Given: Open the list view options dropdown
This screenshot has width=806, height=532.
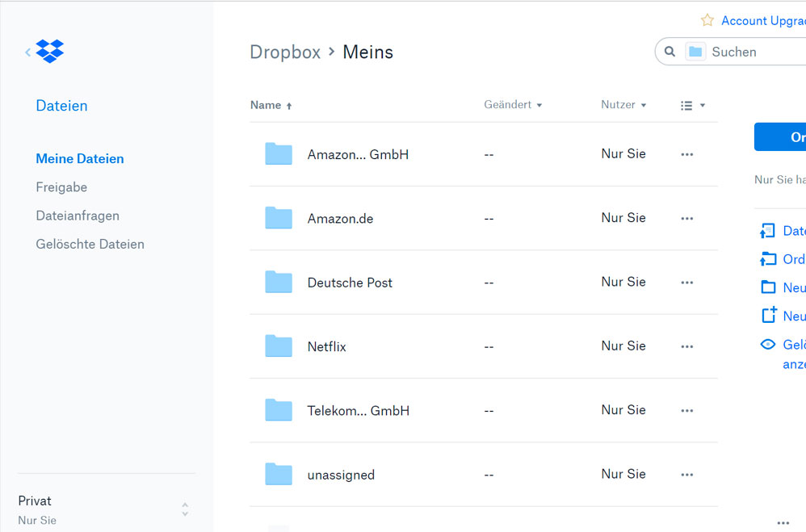Looking at the screenshot, I should 692,106.
